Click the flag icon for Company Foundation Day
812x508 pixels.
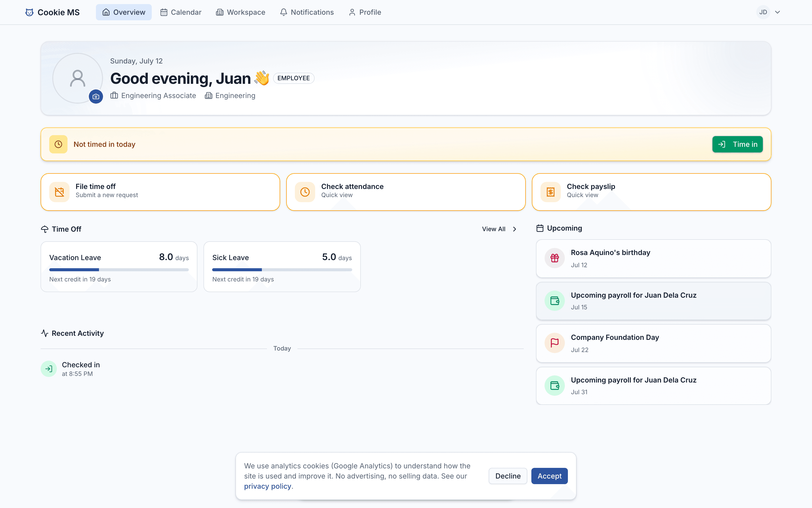(x=555, y=343)
